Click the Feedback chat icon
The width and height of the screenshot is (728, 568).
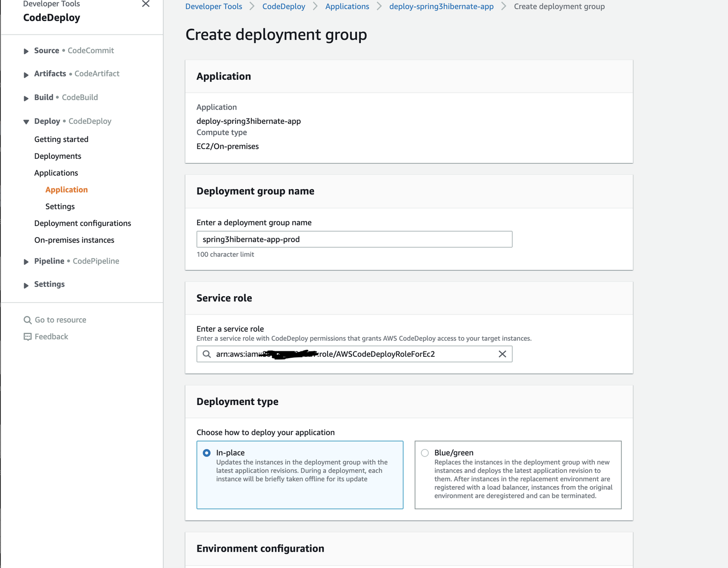click(28, 337)
